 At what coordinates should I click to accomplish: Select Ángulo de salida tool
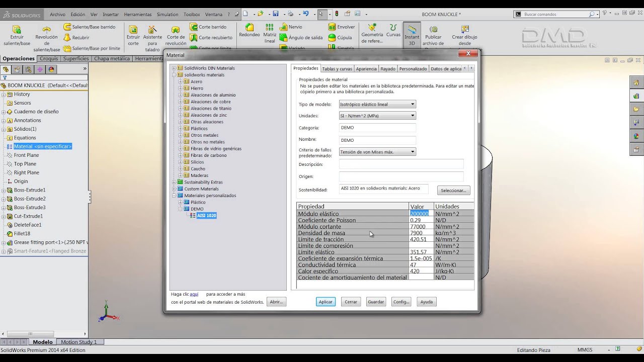coord(301,38)
